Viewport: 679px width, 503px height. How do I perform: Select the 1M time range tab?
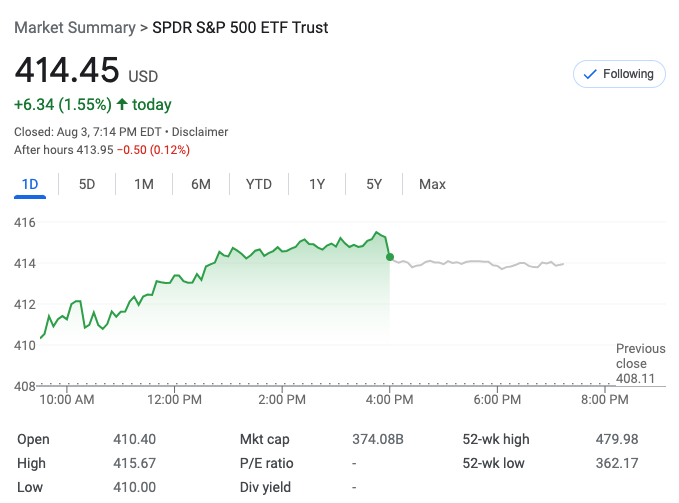point(144,184)
